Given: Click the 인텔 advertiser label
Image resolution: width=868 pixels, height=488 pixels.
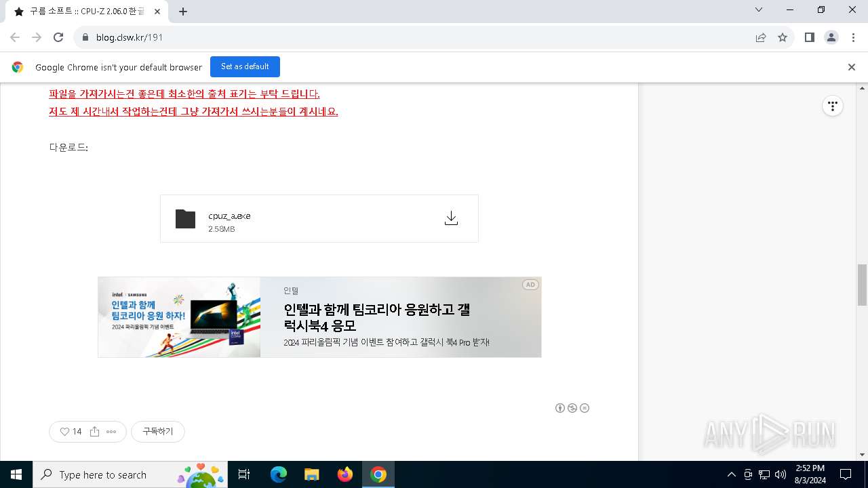Looking at the screenshot, I should [291, 290].
